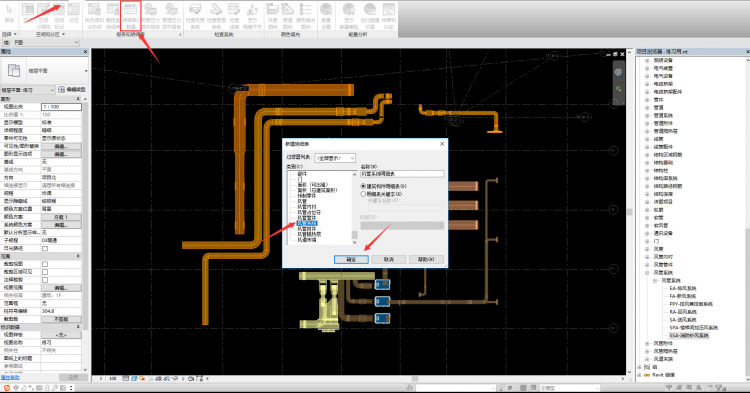750x393 pixels.
Task: Open the 管道压力损失报告 report icon
Action: 171,16
